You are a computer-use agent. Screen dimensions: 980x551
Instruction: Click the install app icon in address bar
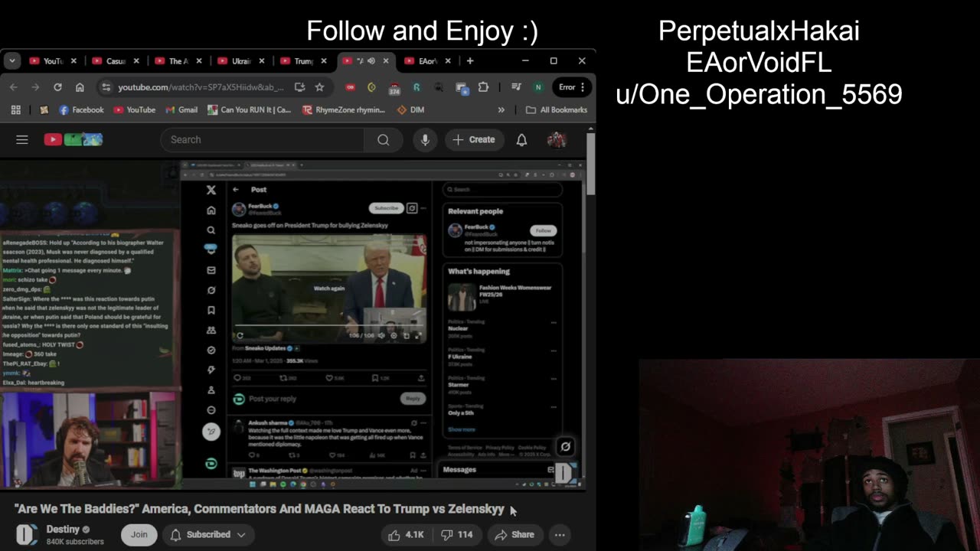coord(299,87)
